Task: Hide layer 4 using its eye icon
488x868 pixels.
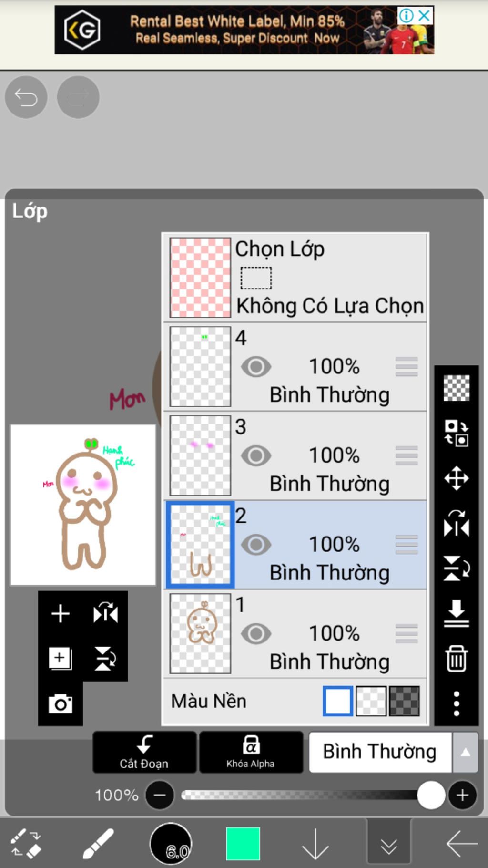Action: [x=256, y=367]
